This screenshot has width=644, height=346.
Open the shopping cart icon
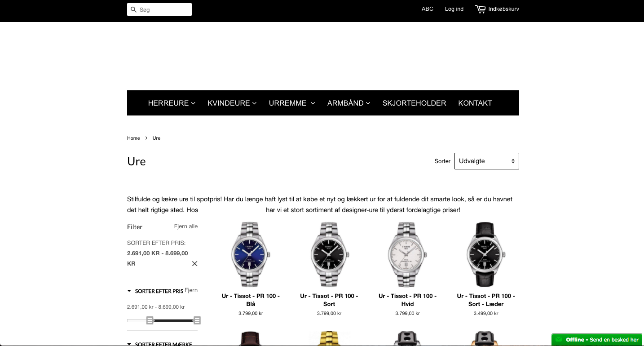point(481,9)
